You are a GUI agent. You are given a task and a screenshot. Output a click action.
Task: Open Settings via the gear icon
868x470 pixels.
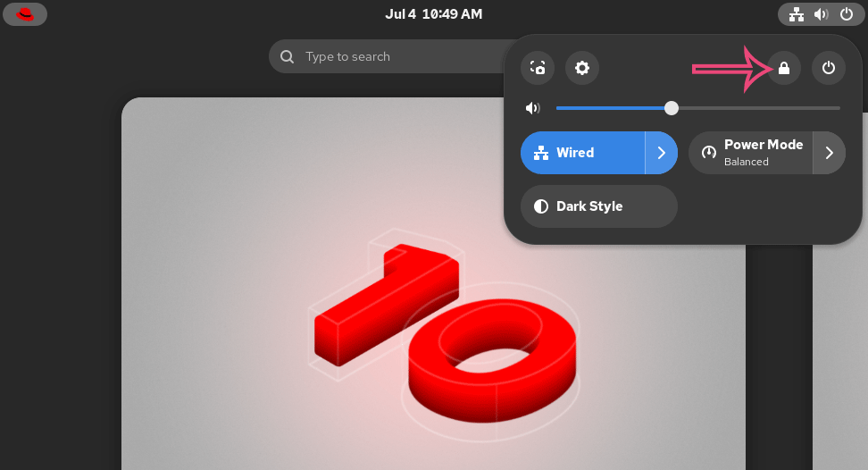click(582, 68)
